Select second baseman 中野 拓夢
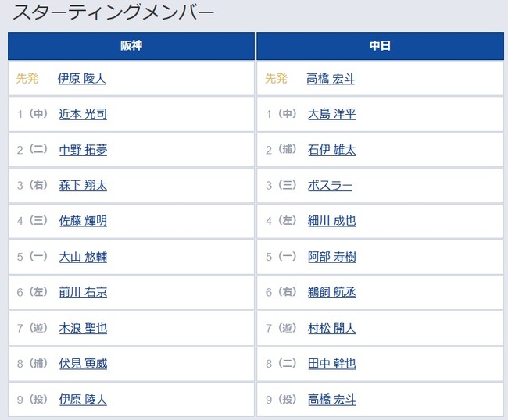The image size is (508, 420). [x=83, y=150]
